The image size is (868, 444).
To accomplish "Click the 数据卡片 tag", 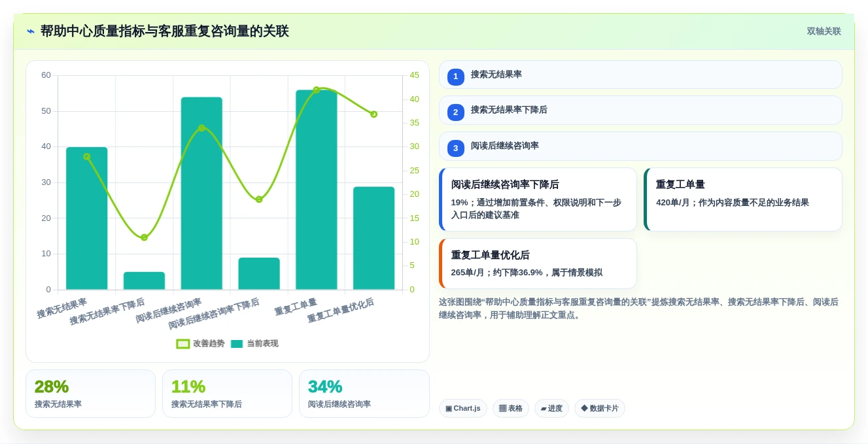I will pyautogui.click(x=600, y=408).
